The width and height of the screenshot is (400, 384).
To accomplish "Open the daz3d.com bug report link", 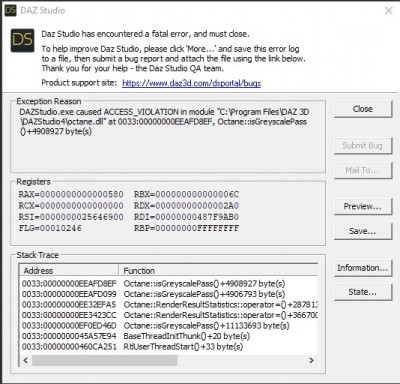I will (x=191, y=83).
